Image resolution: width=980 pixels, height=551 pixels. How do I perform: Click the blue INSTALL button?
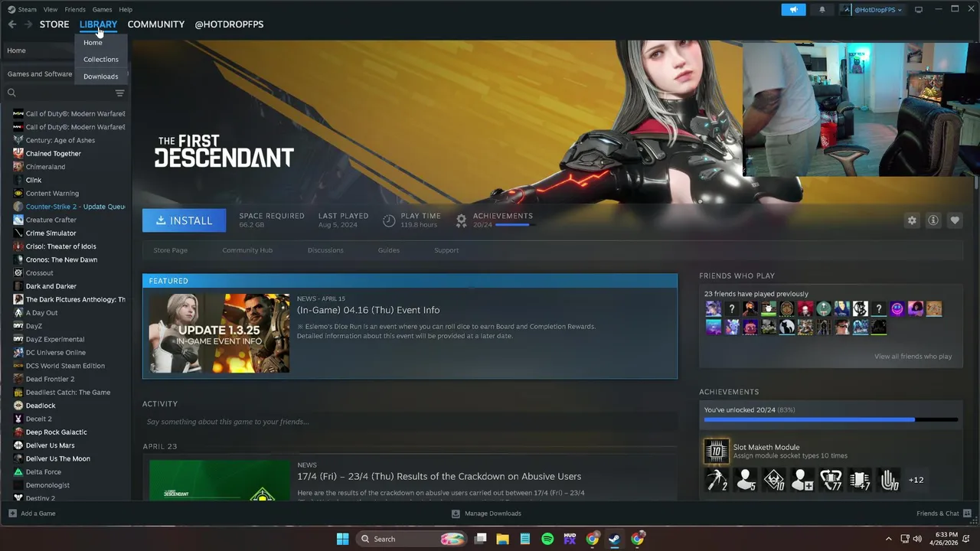click(184, 220)
